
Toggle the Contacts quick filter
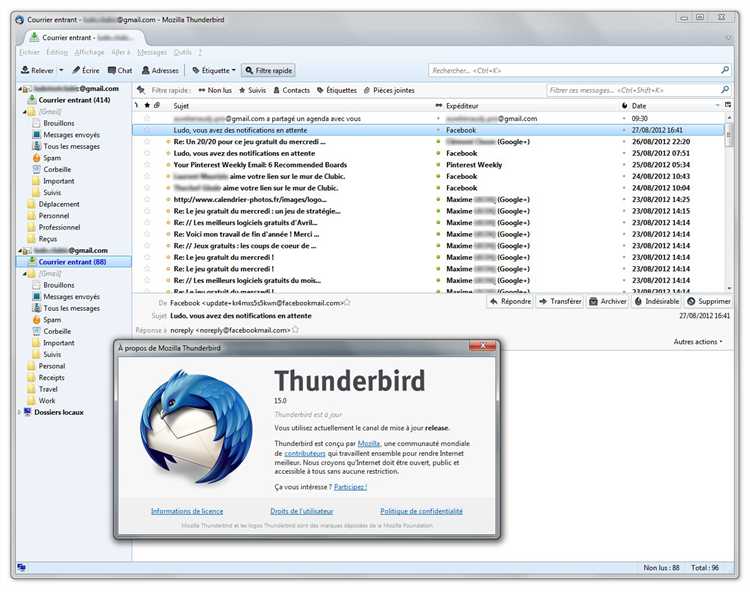click(x=291, y=90)
